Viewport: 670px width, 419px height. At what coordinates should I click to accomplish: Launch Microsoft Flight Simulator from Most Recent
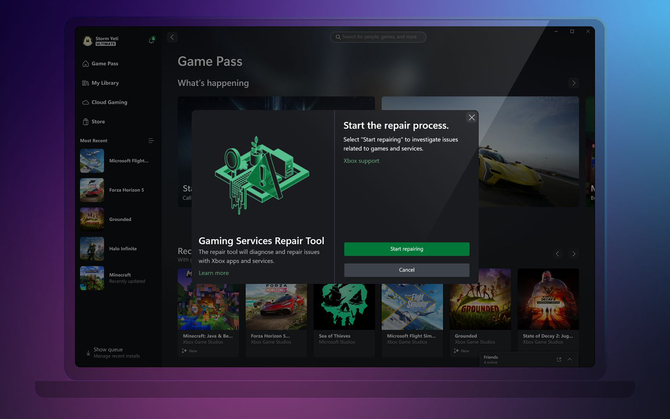coord(117,161)
